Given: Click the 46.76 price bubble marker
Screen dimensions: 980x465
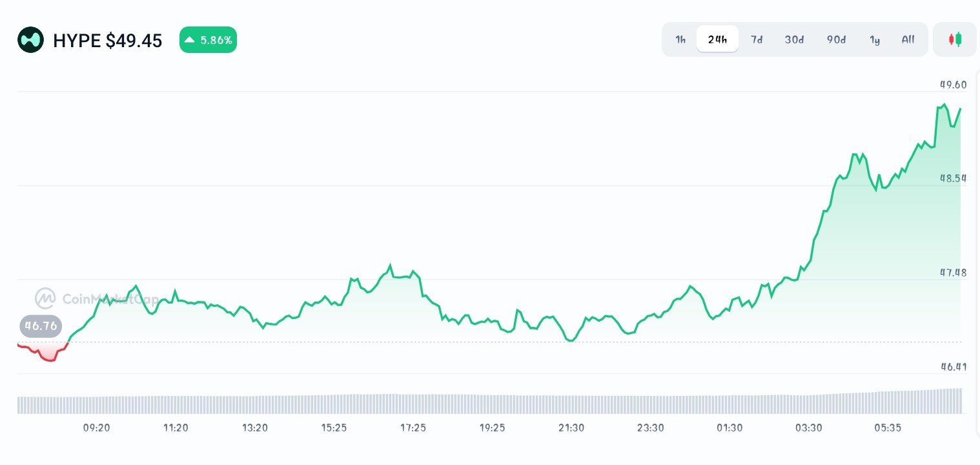Looking at the screenshot, I should click(x=41, y=325).
